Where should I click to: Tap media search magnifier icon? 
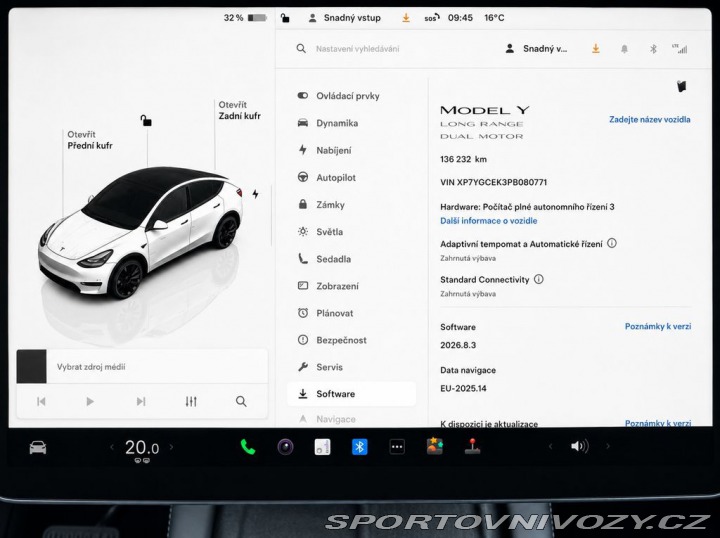point(241,402)
